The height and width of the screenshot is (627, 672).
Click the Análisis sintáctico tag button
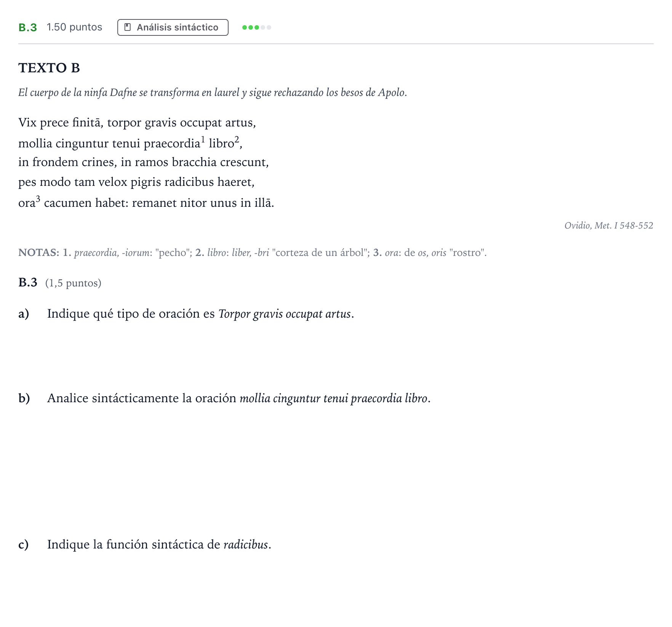[x=173, y=27]
